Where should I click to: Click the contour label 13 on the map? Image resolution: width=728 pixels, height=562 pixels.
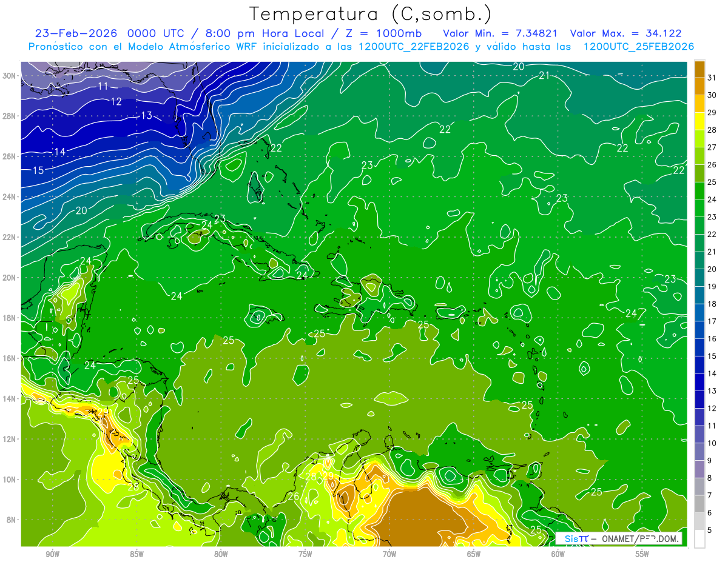(146, 115)
